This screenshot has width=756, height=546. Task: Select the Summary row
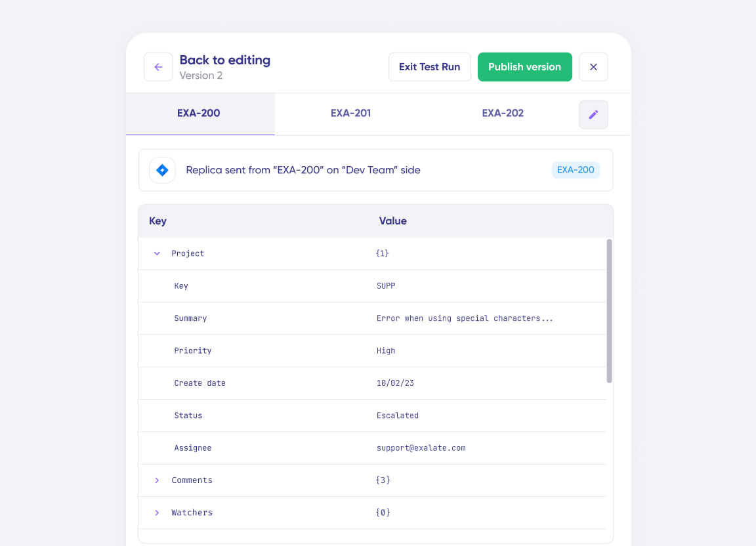(x=190, y=318)
